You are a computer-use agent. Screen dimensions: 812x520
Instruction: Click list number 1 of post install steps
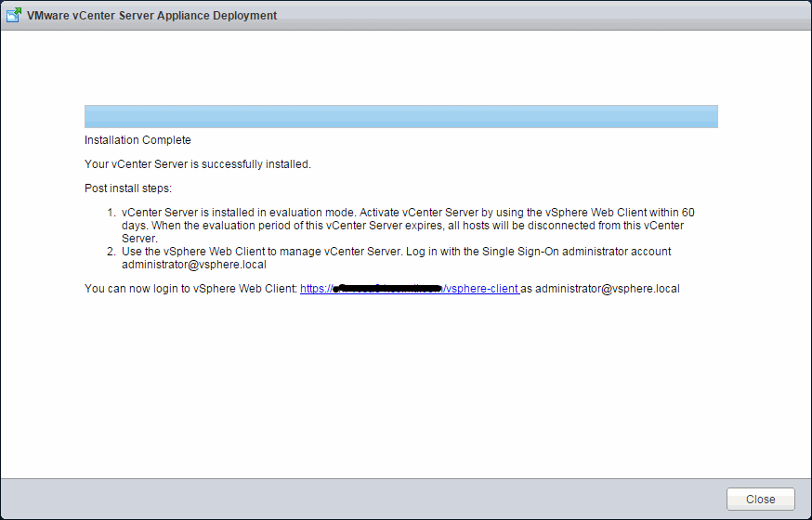(x=111, y=213)
